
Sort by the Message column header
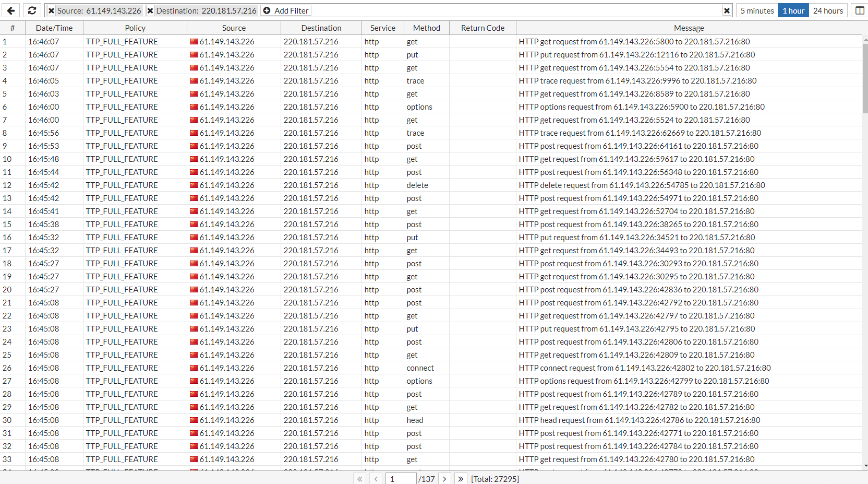689,28
